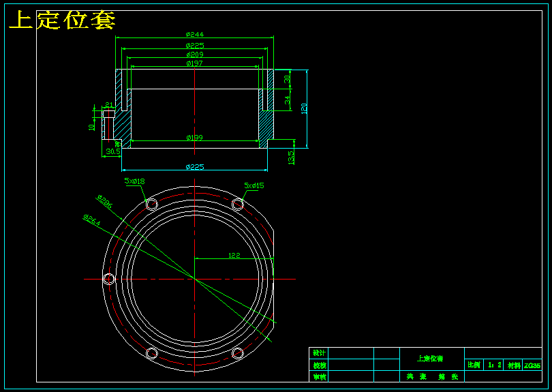The height and width of the screenshot is (392, 552).
Task: Select the ø209 dimension text
Action: (195, 55)
